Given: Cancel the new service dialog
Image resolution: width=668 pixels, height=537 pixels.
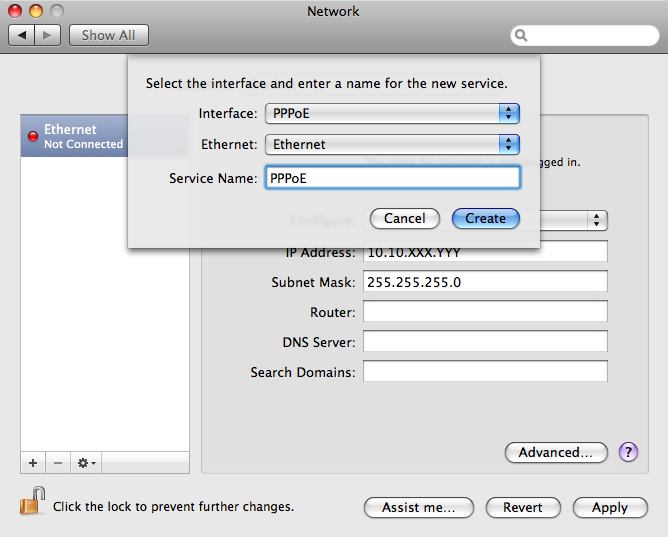Looking at the screenshot, I should click(x=405, y=218).
